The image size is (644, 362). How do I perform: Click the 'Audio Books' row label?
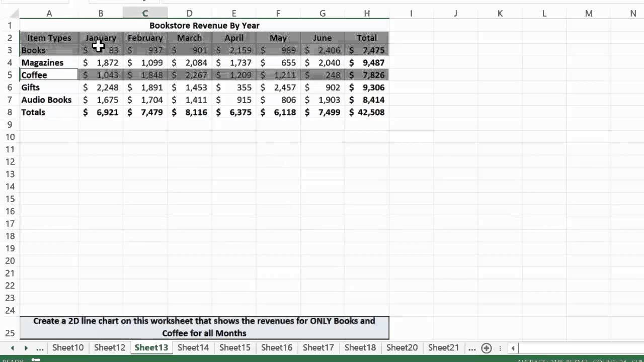tap(49, 100)
